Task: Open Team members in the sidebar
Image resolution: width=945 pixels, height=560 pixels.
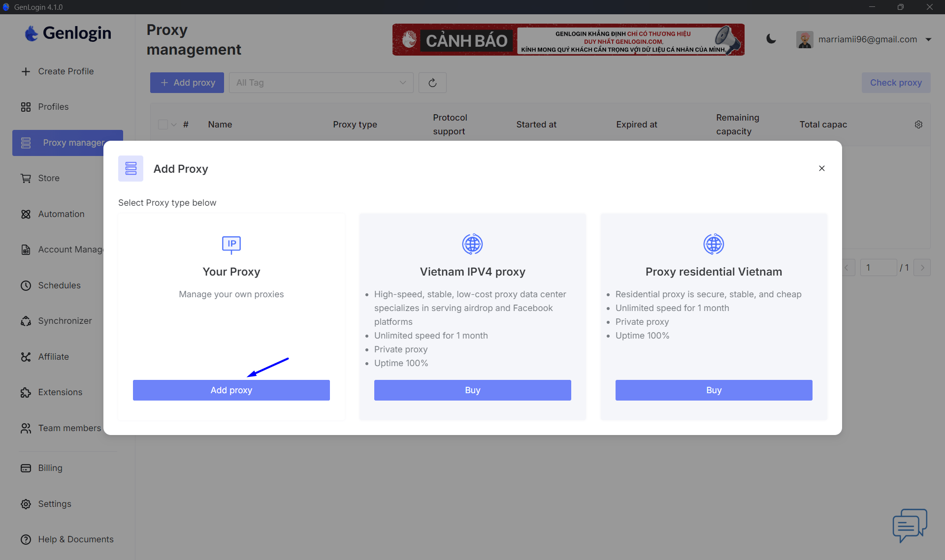Action: click(69, 428)
